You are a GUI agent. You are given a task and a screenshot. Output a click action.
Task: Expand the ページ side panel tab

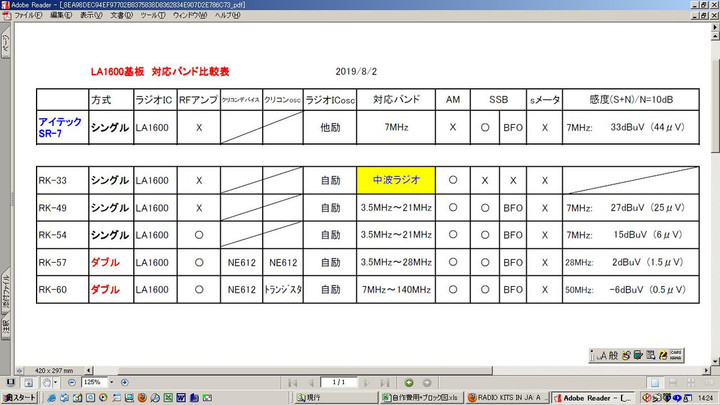(x=5, y=47)
